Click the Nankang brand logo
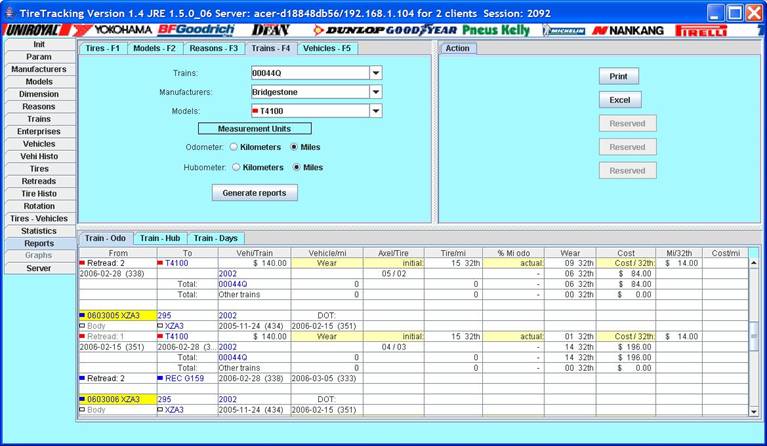The width and height of the screenshot is (767, 446). pyautogui.click(x=628, y=30)
